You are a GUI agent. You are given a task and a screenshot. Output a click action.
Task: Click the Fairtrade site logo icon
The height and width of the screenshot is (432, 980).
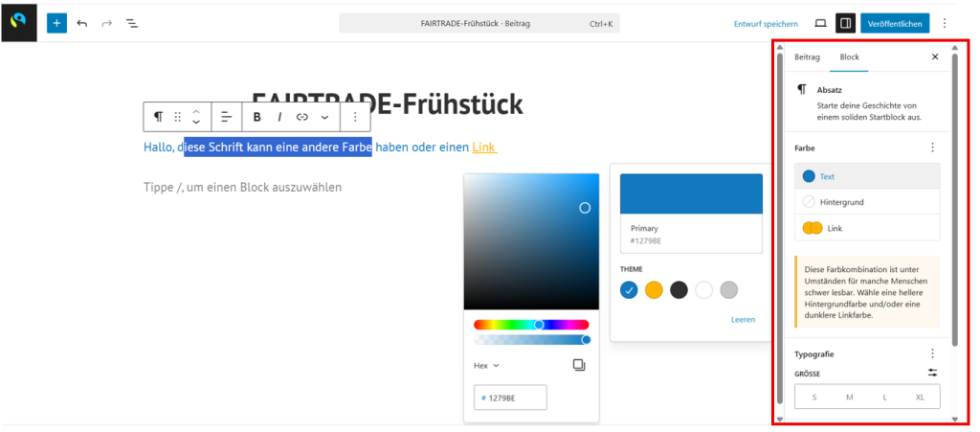pyautogui.click(x=19, y=23)
